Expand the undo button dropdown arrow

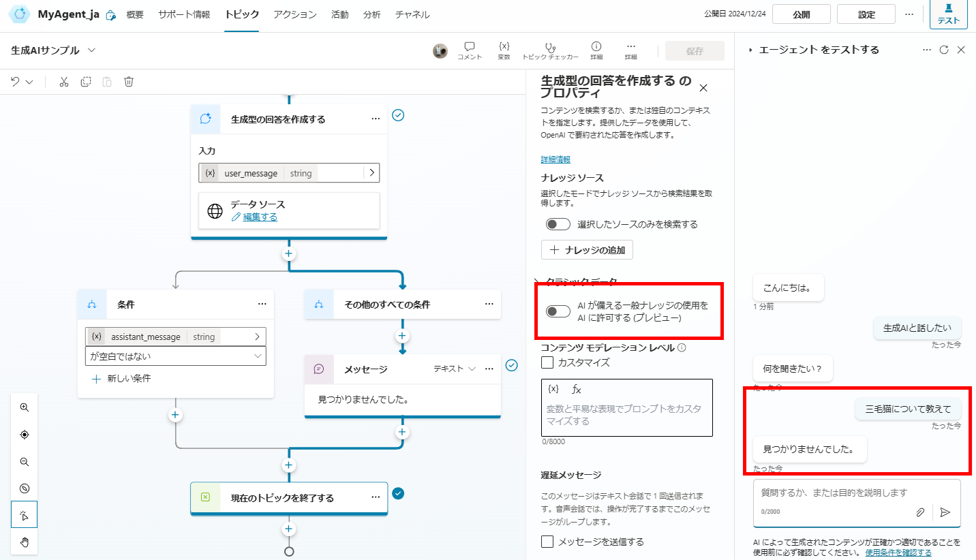(29, 81)
